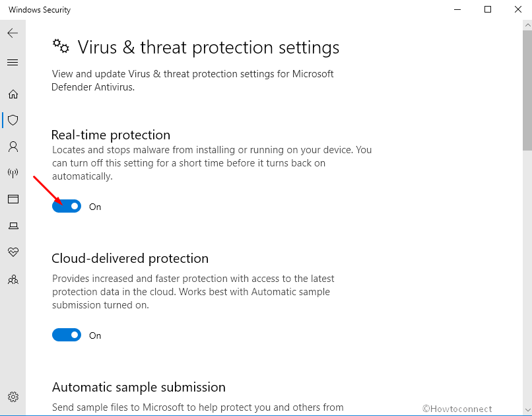Go back using the back arrow

point(13,33)
